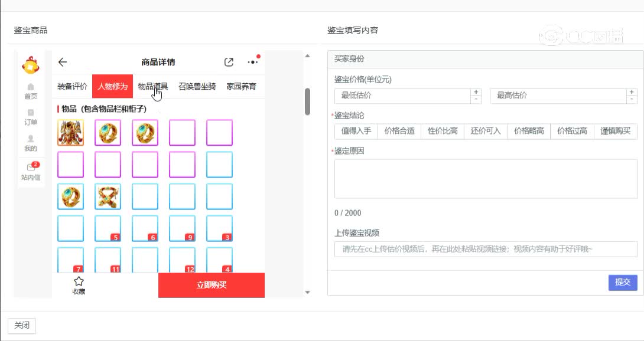The image size is (644, 341).
Task: Click scroll-down arrow of product panel
Action: 308,292
